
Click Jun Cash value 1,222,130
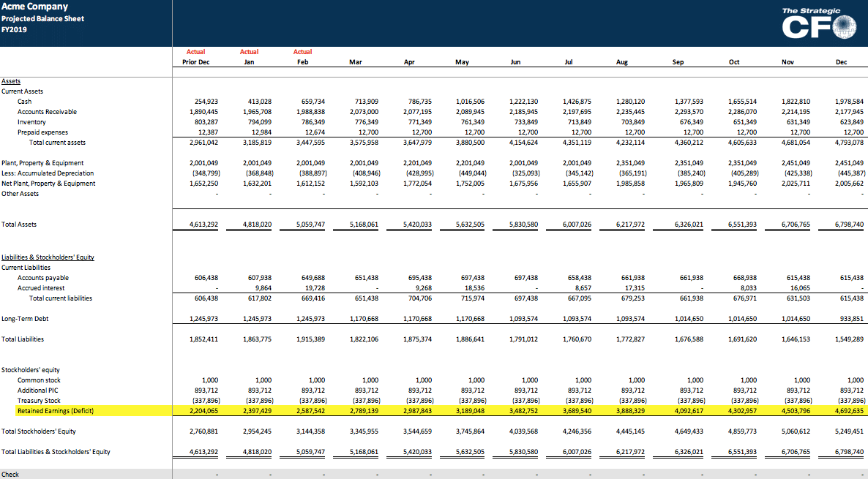[524, 102]
